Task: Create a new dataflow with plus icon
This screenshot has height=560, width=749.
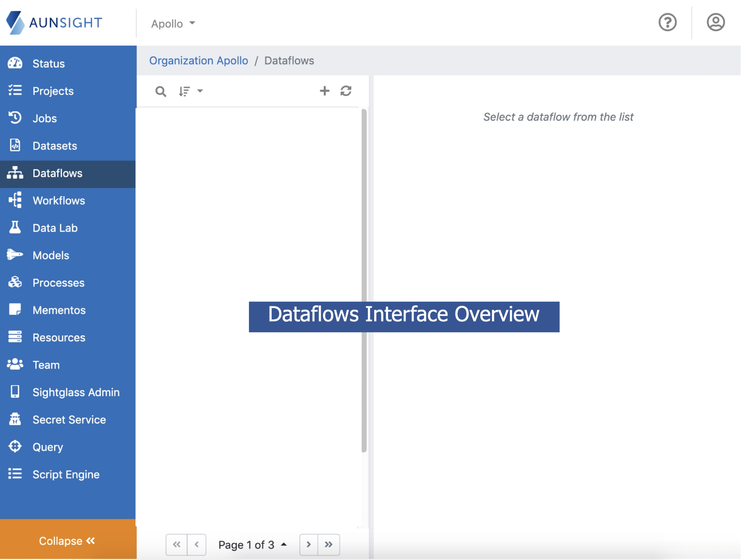Action: pos(324,91)
